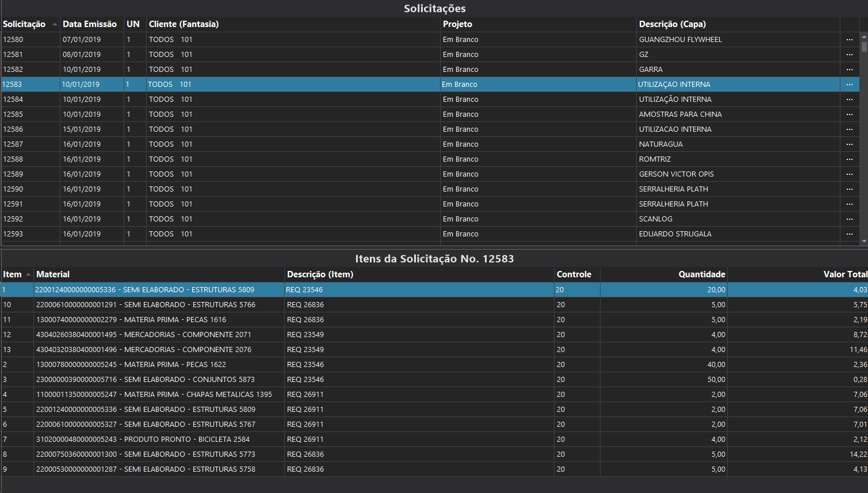Select material MATERIA PRIMA - PECAS 1622
Screen dimensions: 868x493
point(159,365)
